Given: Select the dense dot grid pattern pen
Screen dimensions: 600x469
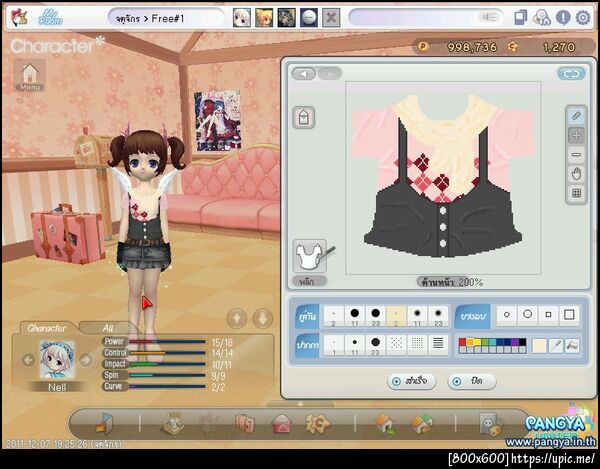Looking at the screenshot, I should click(x=417, y=345).
